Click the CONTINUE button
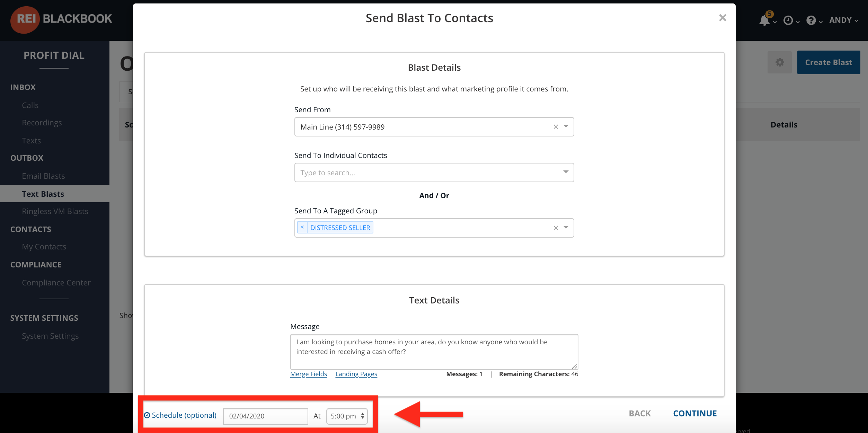Screen dimensions: 868x433 coord(695,414)
